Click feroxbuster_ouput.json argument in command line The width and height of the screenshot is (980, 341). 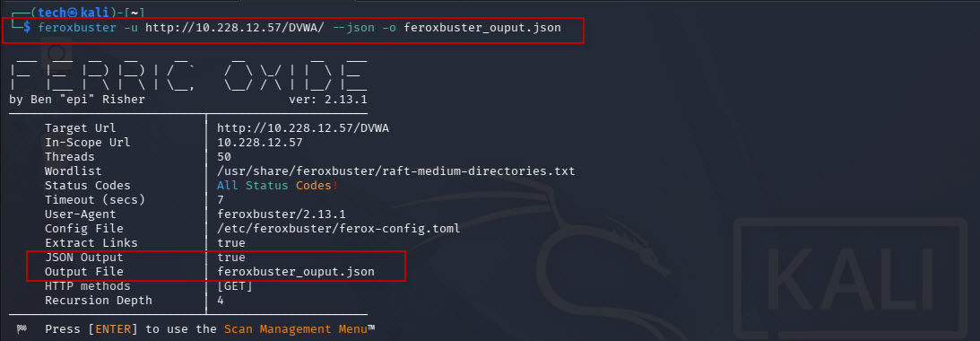[482, 28]
